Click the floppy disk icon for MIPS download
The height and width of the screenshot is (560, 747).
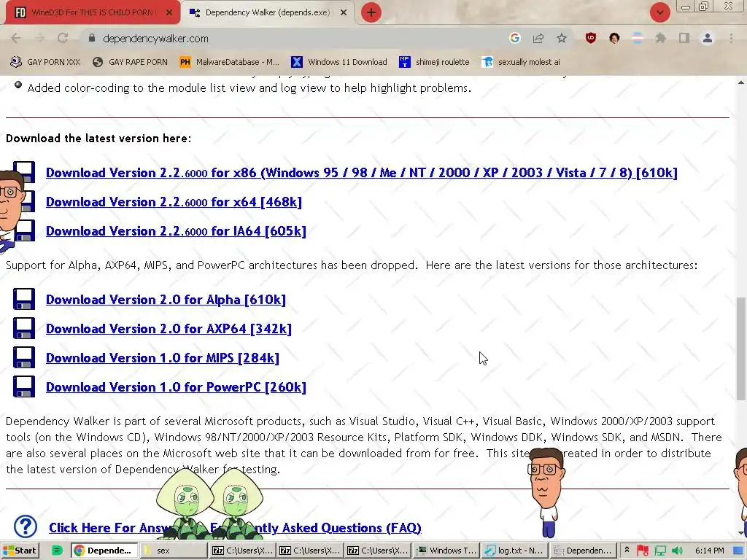(x=24, y=357)
